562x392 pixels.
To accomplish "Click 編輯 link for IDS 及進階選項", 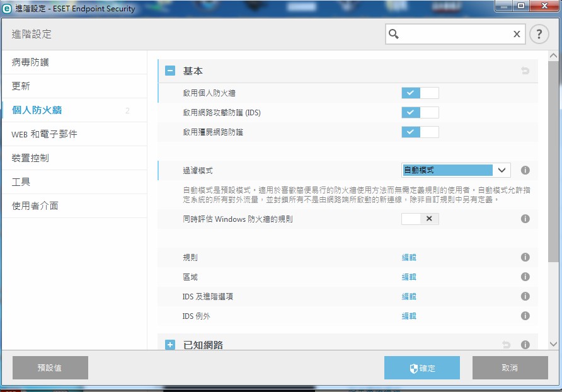I will 409,297.
